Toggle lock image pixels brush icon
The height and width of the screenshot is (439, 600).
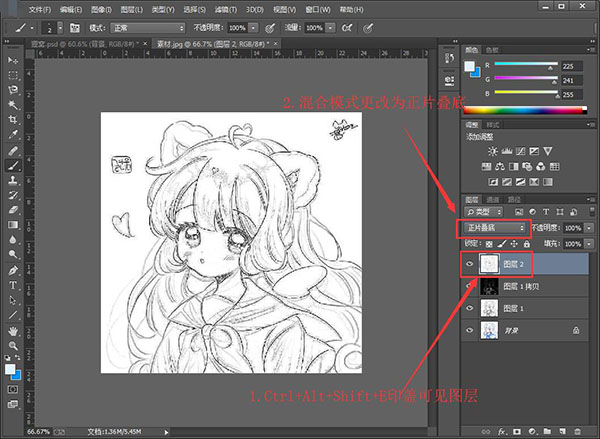click(x=502, y=244)
